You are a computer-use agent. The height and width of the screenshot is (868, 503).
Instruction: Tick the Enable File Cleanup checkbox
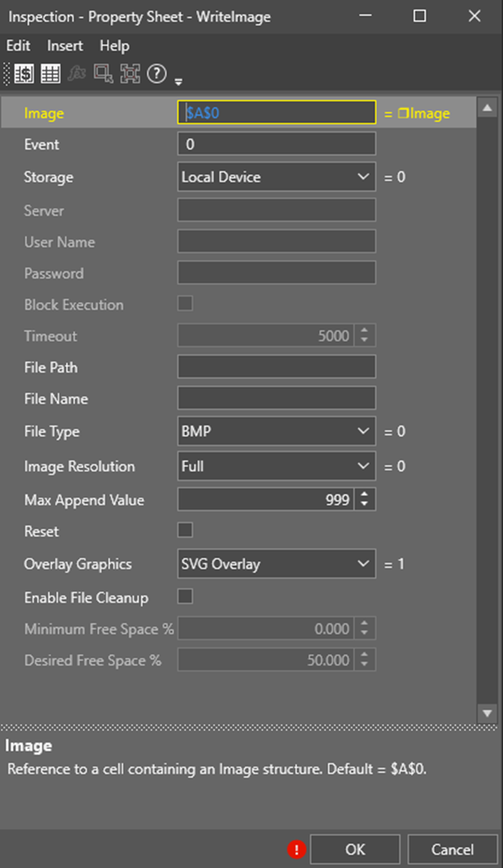(185, 596)
